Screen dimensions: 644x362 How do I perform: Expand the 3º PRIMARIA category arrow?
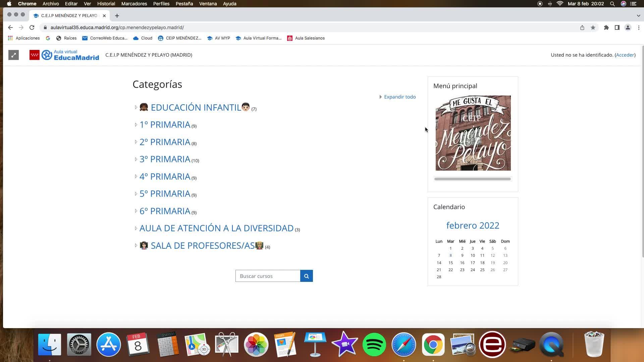[136, 159]
